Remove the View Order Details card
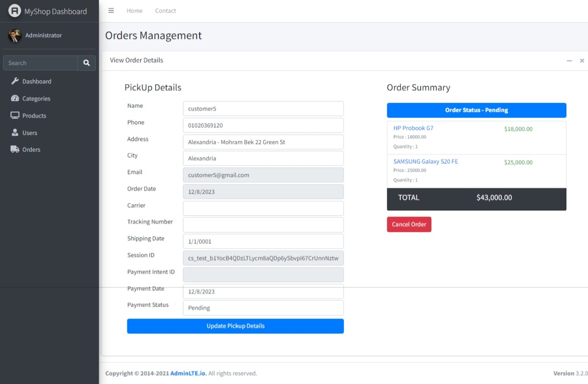The image size is (588, 384). pos(582,61)
